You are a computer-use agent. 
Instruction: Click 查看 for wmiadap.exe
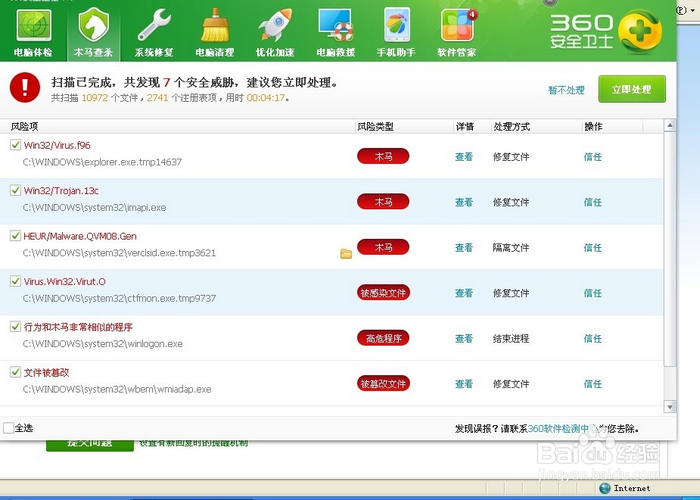point(464,384)
